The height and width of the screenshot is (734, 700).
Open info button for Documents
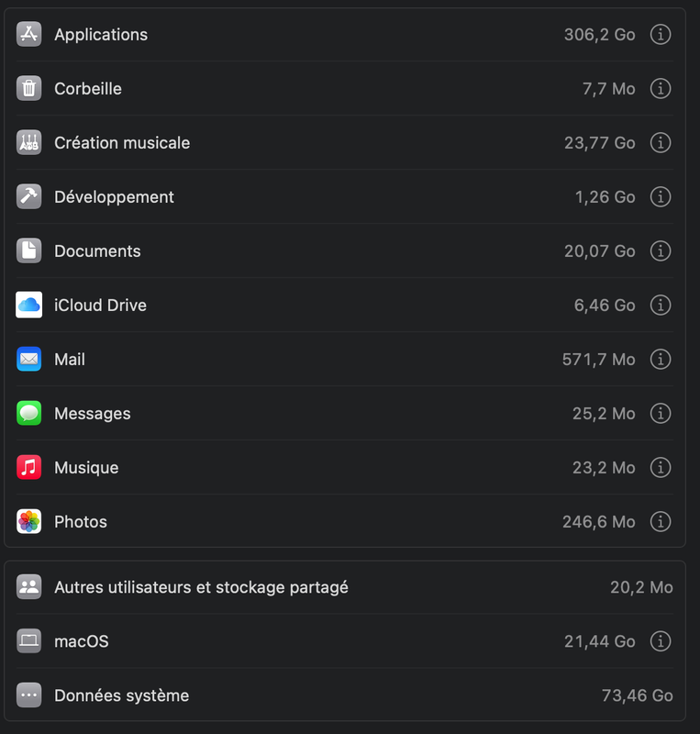[x=660, y=251]
